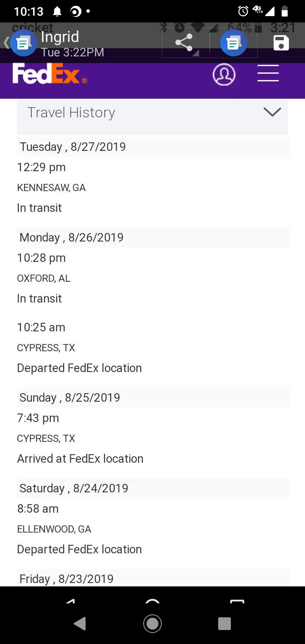The width and height of the screenshot is (305, 644).
Task: Tap the KENNESAW, GA location entry
Action: (x=51, y=188)
